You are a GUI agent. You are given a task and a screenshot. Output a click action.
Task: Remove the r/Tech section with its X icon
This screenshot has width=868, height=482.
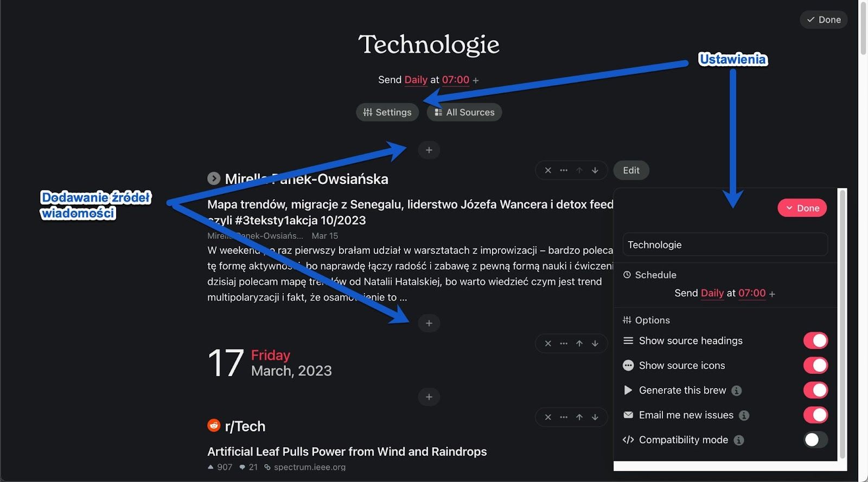pyautogui.click(x=548, y=417)
